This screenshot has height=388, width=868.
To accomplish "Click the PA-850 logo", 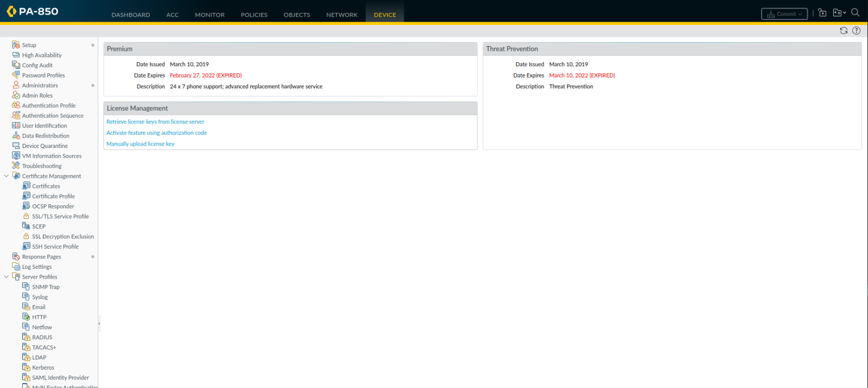I will tap(33, 11).
